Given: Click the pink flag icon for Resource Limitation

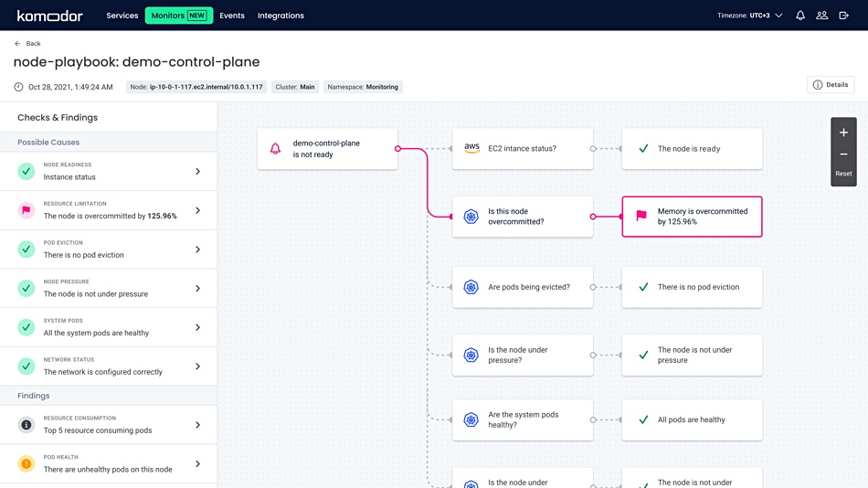Looking at the screenshot, I should (26, 210).
